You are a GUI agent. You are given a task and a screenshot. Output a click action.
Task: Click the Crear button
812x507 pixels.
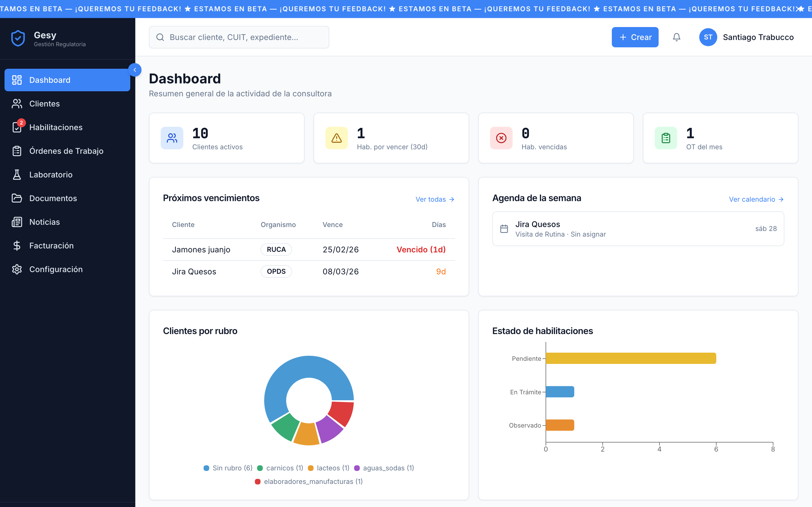click(x=635, y=37)
